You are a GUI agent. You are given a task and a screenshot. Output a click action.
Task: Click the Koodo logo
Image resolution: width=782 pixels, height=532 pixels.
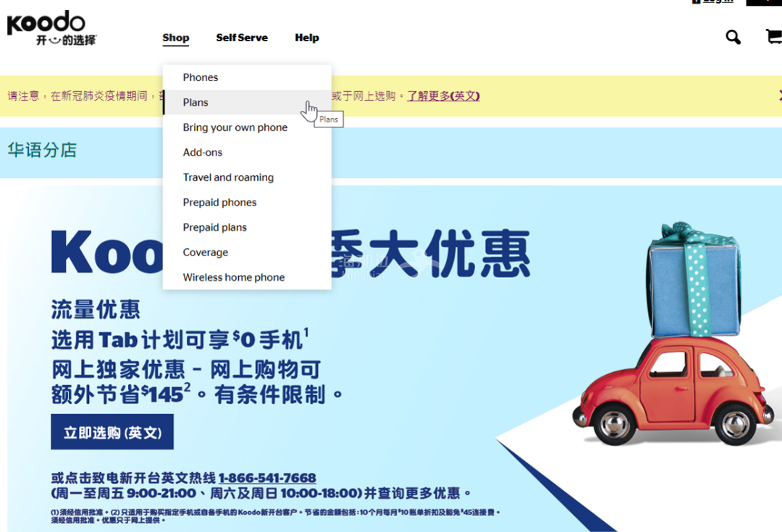pyautogui.click(x=52, y=28)
